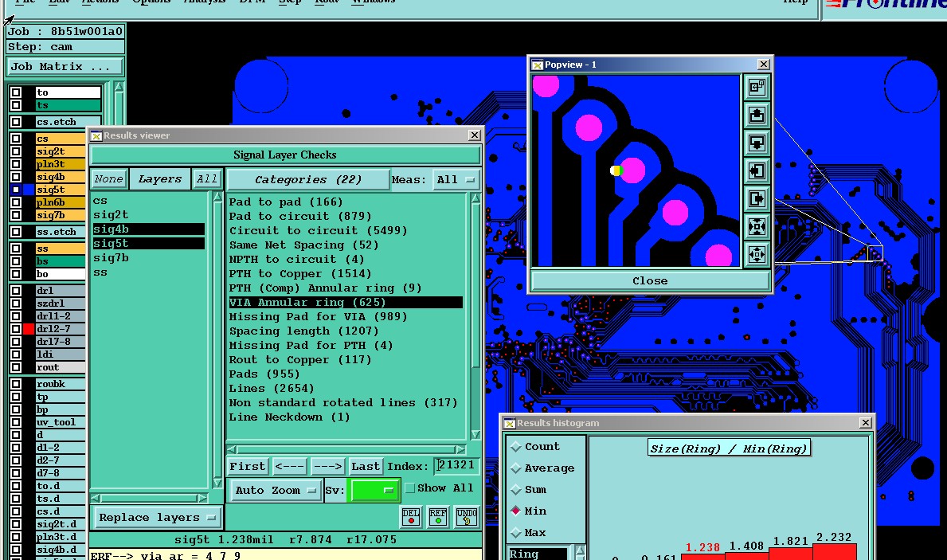Open the Results histogram title bar menu icon
This screenshot has width=947, height=560.
click(509, 424)
